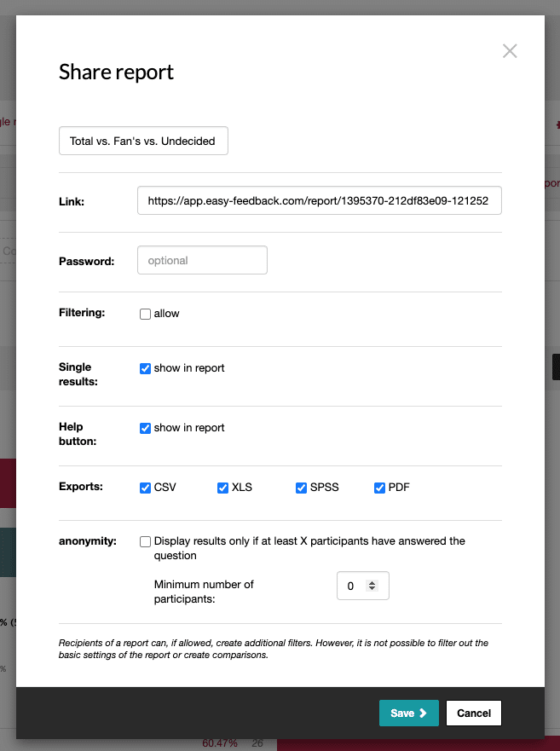Click the 'anonymity:' label
This screenshot has width=560, height=751.
click(88, 541)
